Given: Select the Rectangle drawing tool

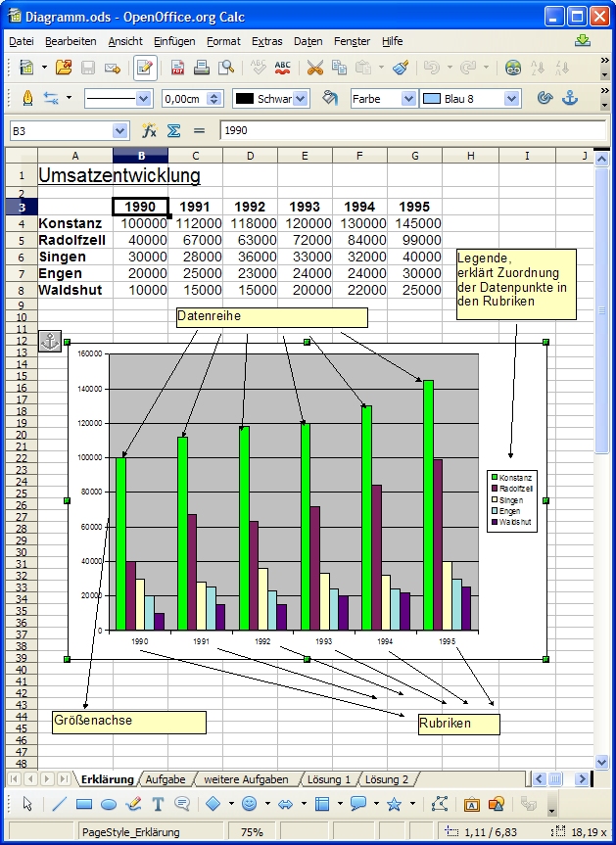Looking at the screenshot, I should tap(84, 804).
